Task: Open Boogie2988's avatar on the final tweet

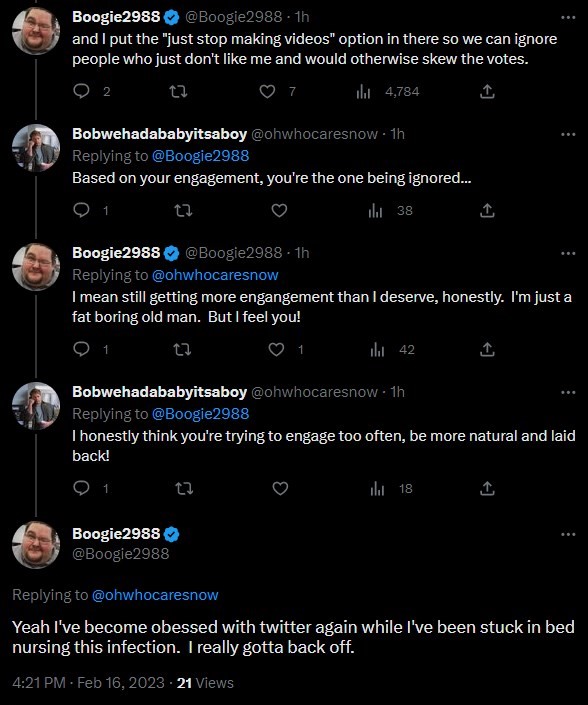Action: (36, 544)
